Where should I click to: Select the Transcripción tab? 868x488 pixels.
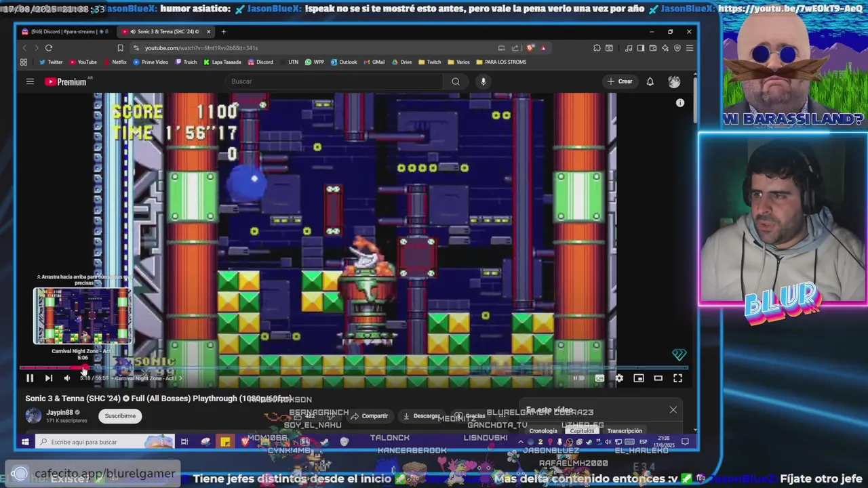click(625, 431)
